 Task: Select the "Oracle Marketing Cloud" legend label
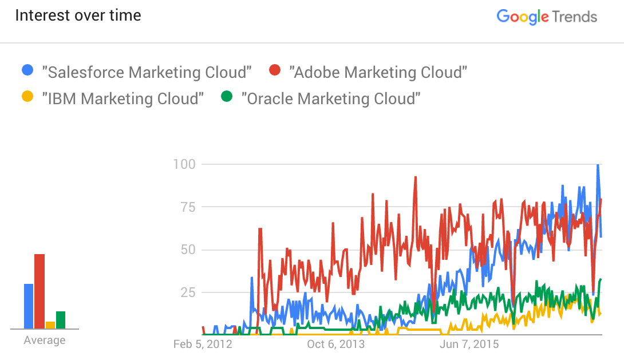[x=331, y=98]
